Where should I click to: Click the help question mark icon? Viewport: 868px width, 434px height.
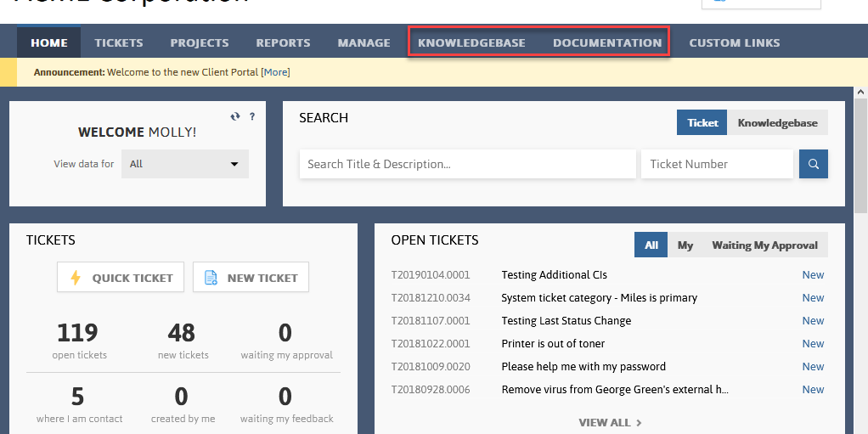252,116
